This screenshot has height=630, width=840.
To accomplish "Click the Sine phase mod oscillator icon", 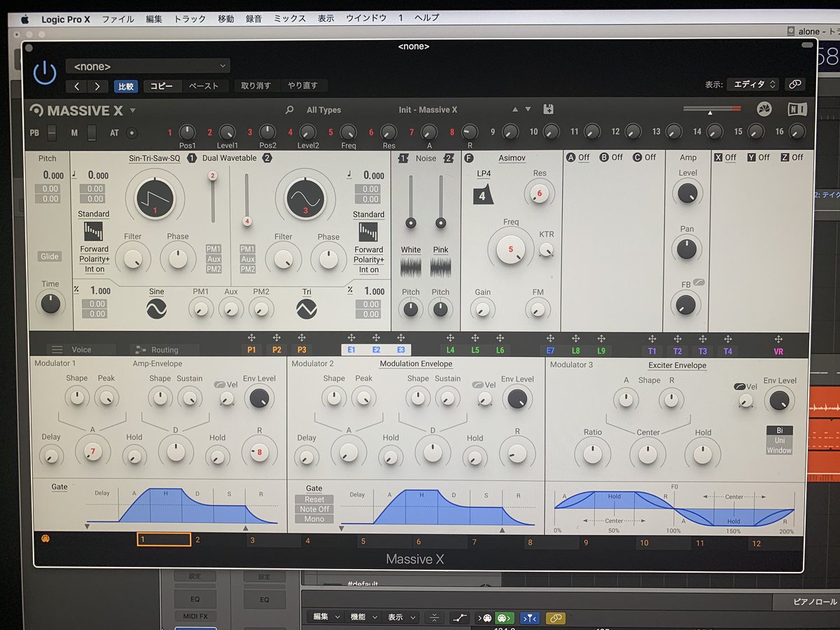I will point(157,309).
